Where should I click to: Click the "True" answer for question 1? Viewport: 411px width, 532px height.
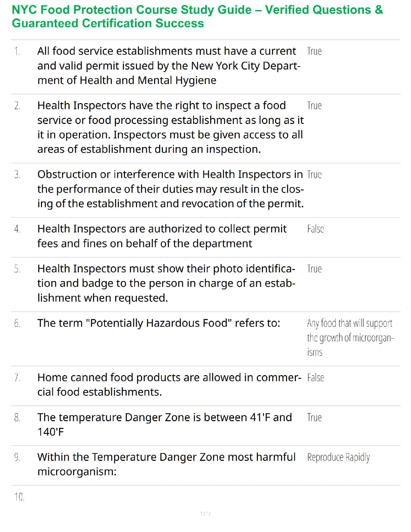click(314, 51)
